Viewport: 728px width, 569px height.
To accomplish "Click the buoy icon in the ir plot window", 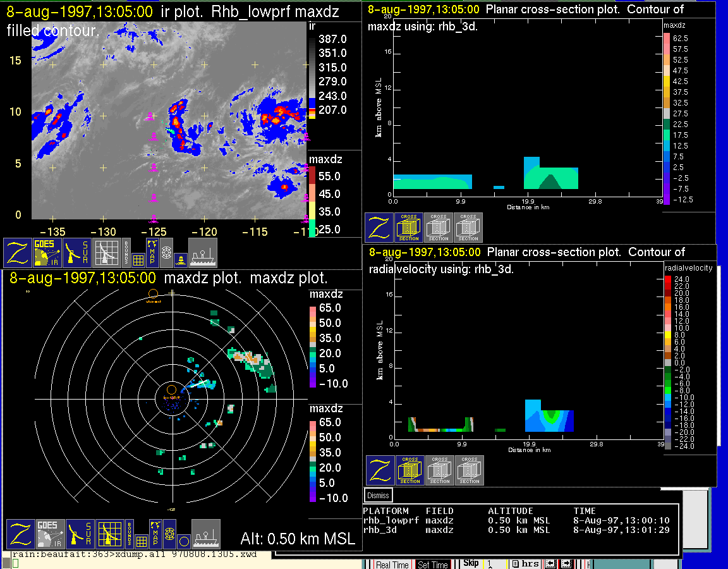I will pos(181,260).
